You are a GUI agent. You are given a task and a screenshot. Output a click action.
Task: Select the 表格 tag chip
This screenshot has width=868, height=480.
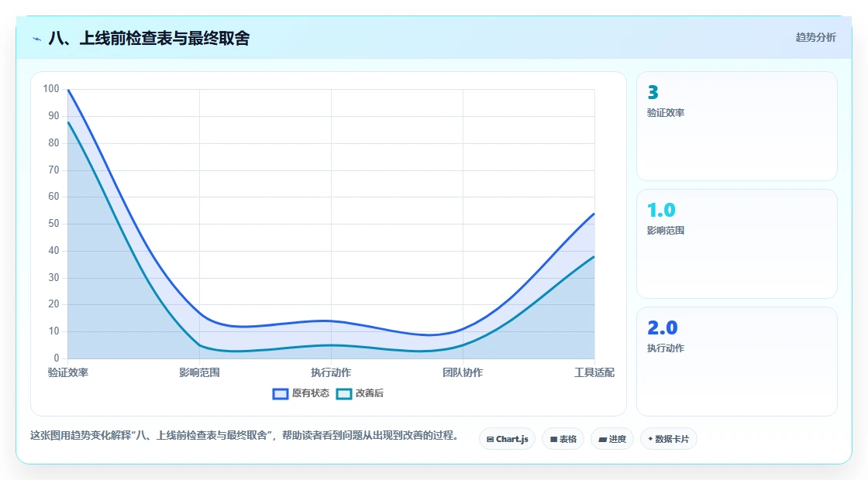(x=563, y=439)
